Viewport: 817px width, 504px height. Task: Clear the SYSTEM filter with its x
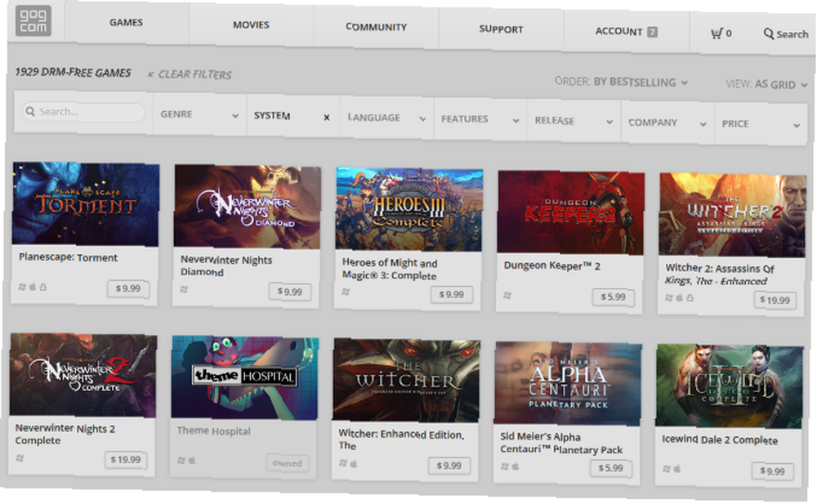coord(327,118)
